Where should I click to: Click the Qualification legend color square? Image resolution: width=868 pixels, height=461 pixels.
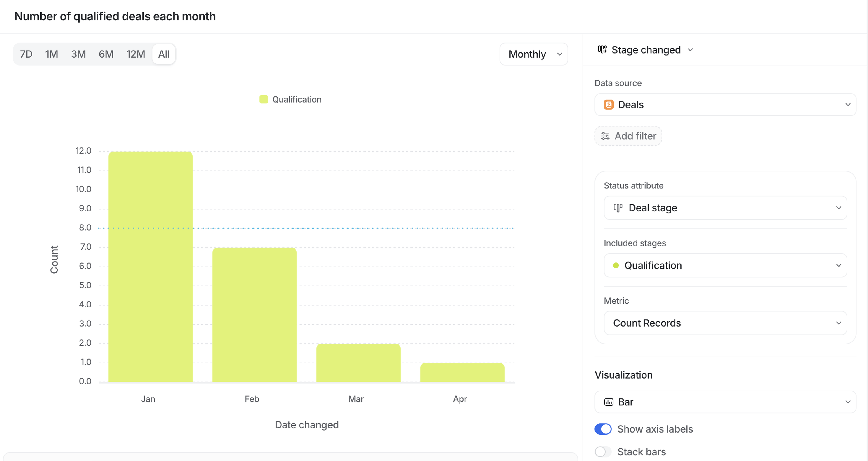[264, 99]
